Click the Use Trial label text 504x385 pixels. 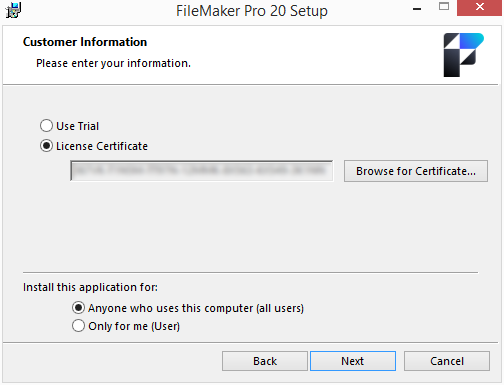(77, 126)
